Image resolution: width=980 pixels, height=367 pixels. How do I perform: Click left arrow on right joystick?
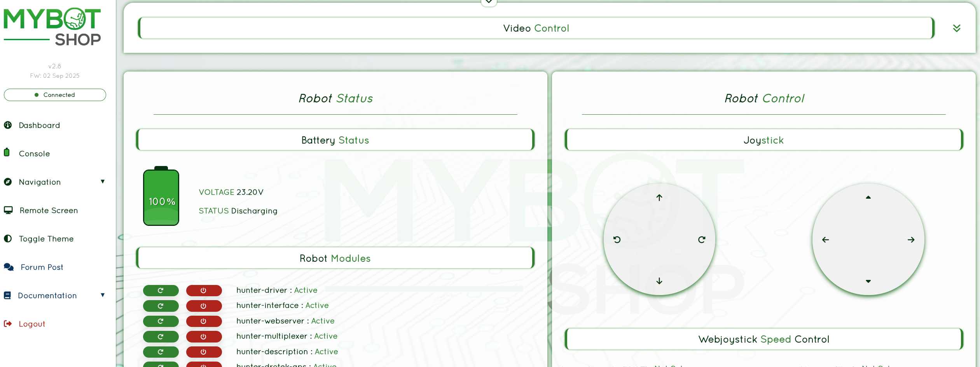[826, 240]
